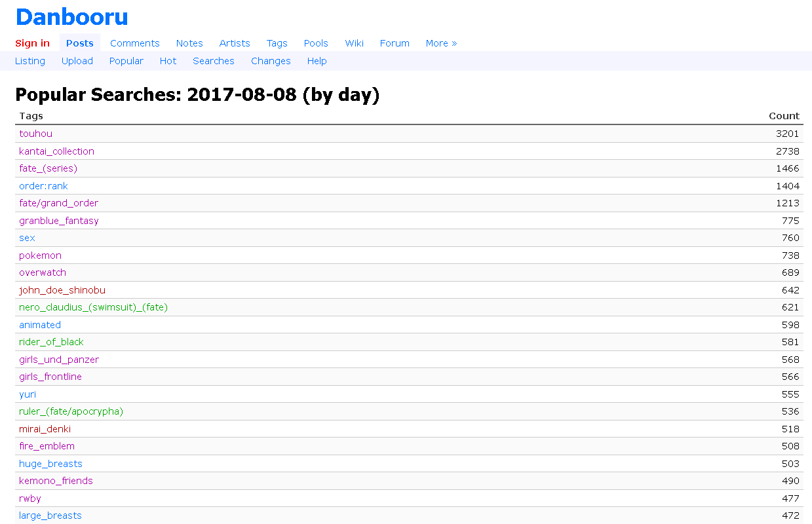This screenshot has height=524, width=812.
Task: Select the count value 3201
Action: click(787, 134)
